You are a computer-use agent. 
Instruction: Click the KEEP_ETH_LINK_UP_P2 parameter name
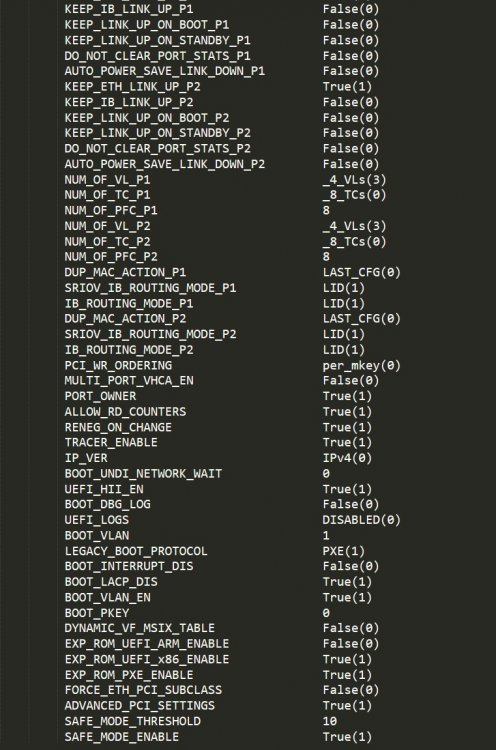pyautogui.click(x=132, y=87)
